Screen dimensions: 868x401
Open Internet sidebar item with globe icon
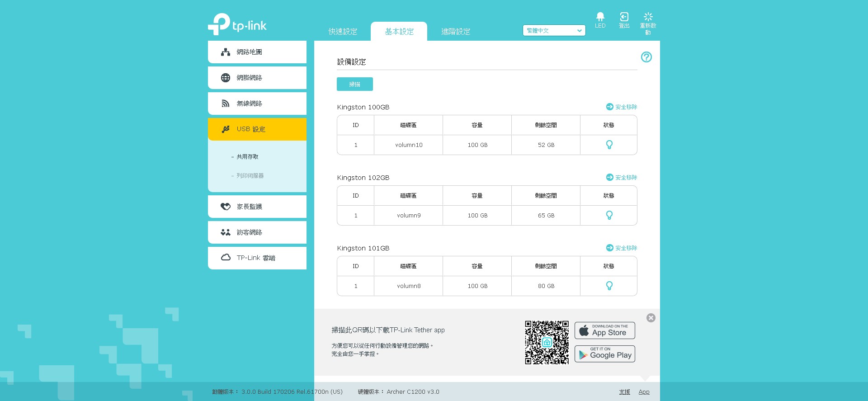click(x=257, y=78)
